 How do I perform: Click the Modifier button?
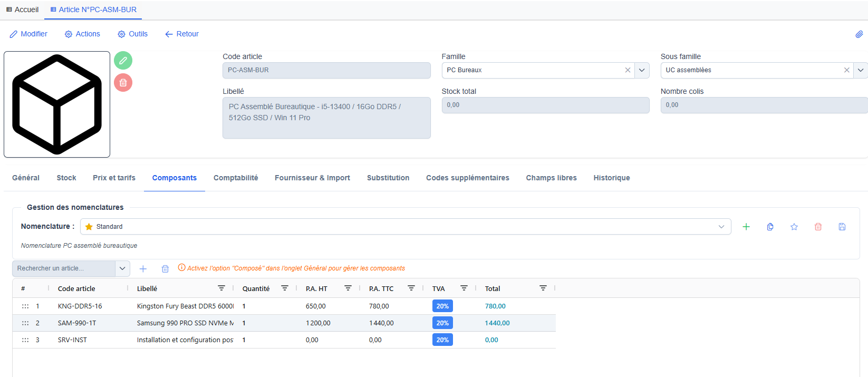[x=28, y=34]
